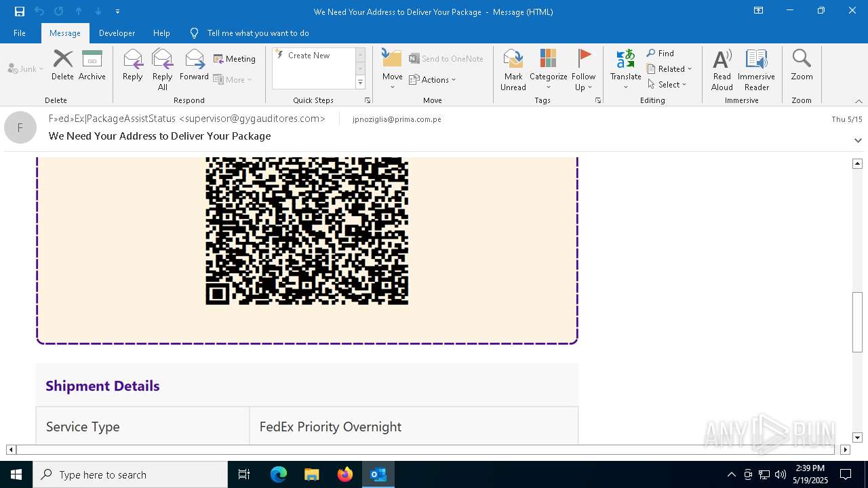Click the vertical scrollbar up arrow
Screen dimensions: 868x488
point(857,163)
